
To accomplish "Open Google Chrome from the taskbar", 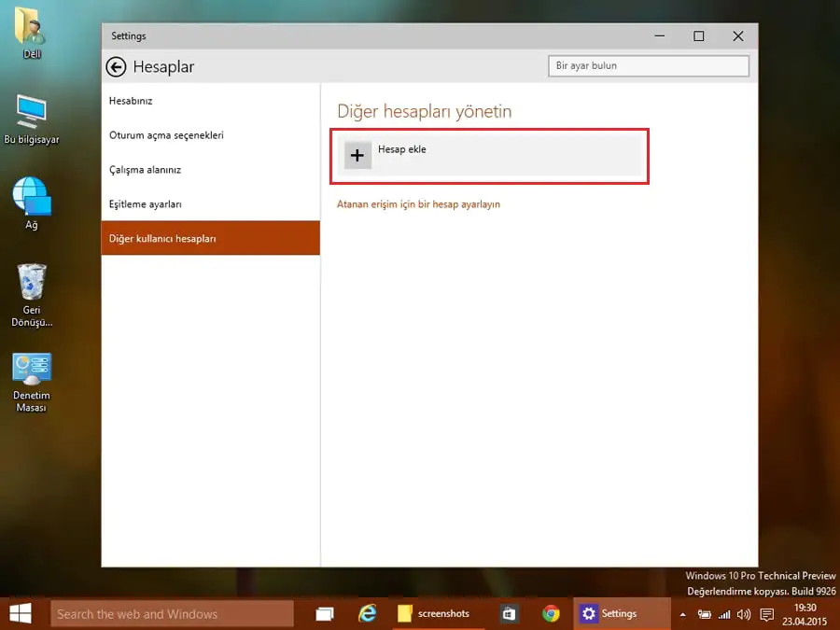I will pos(551,613).
